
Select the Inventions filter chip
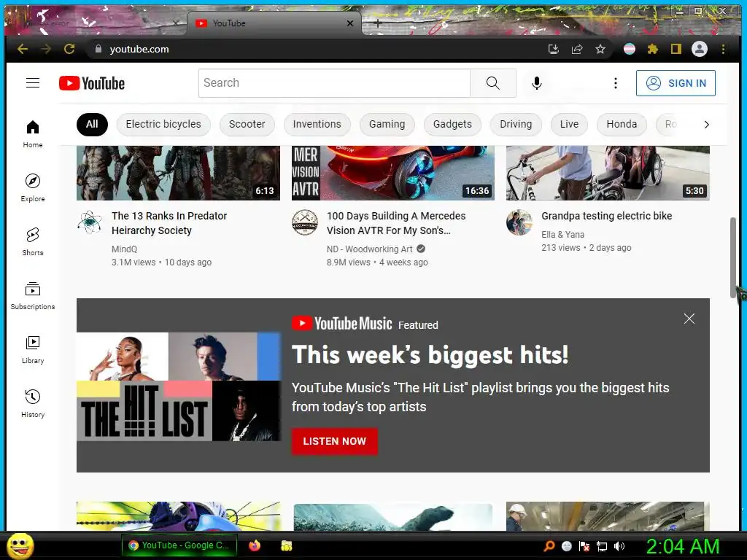coord(317,124)
